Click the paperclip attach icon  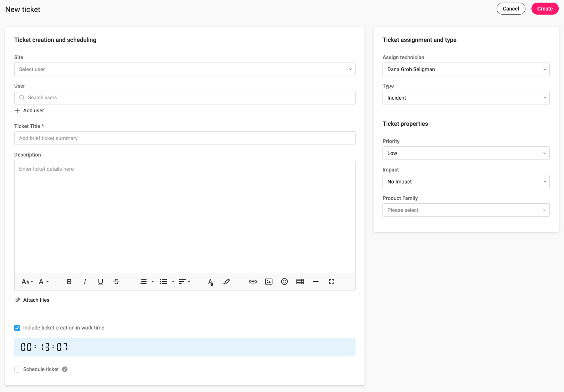point(17,300)
